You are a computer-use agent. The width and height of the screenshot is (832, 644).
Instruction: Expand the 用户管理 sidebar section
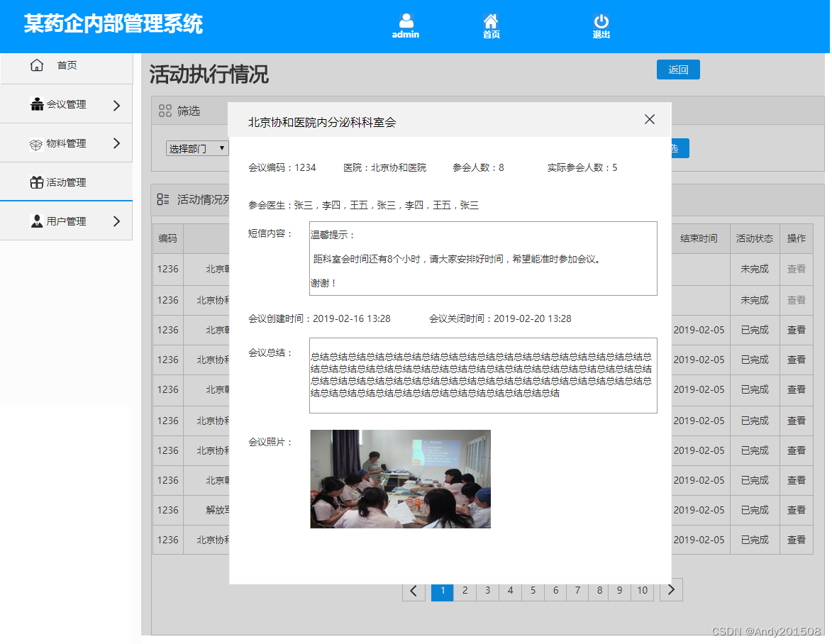point(118,221)
